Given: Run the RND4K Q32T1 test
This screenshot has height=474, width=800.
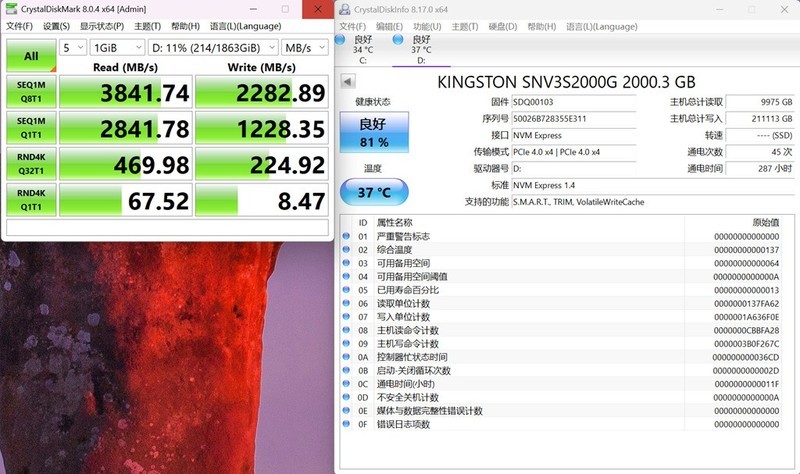Looking at the screenshot, I should (x=31, y=164).
